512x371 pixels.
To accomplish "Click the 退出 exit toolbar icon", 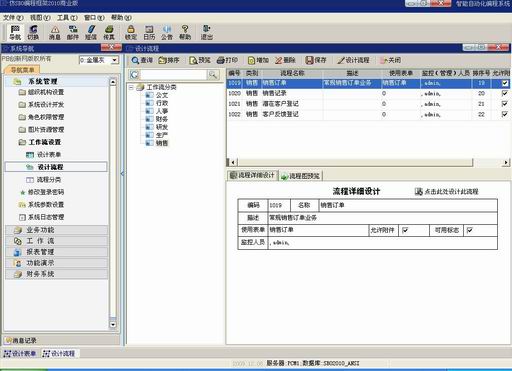I will click(207, 32).
